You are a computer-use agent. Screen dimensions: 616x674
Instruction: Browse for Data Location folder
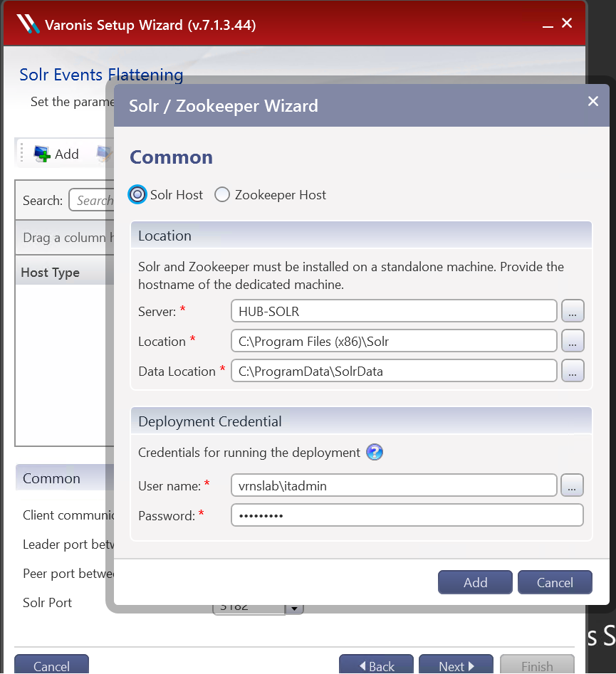[573, 371]
